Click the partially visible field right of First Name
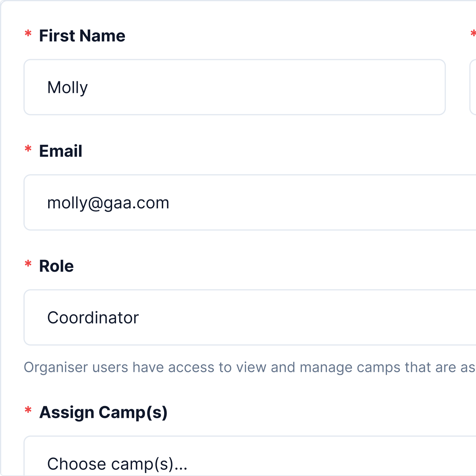This screenshot has height=476, width=476. [473, 87]
